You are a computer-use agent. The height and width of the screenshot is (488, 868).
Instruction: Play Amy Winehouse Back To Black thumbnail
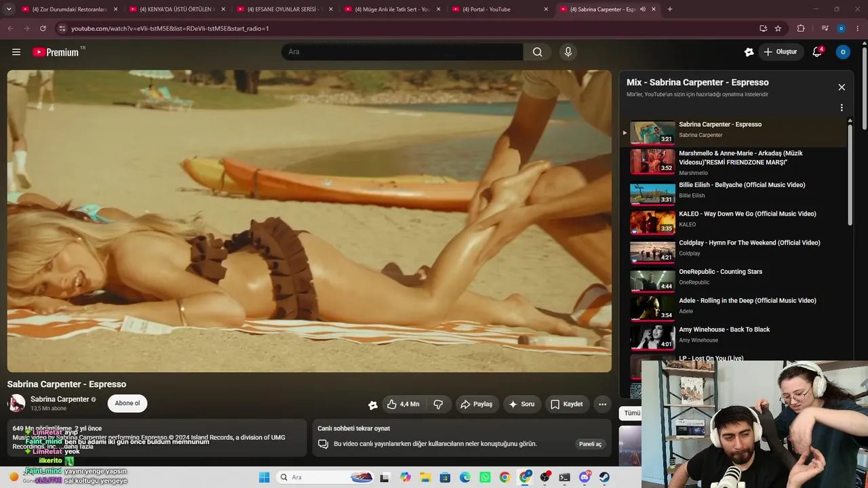(x=652, y=338)
